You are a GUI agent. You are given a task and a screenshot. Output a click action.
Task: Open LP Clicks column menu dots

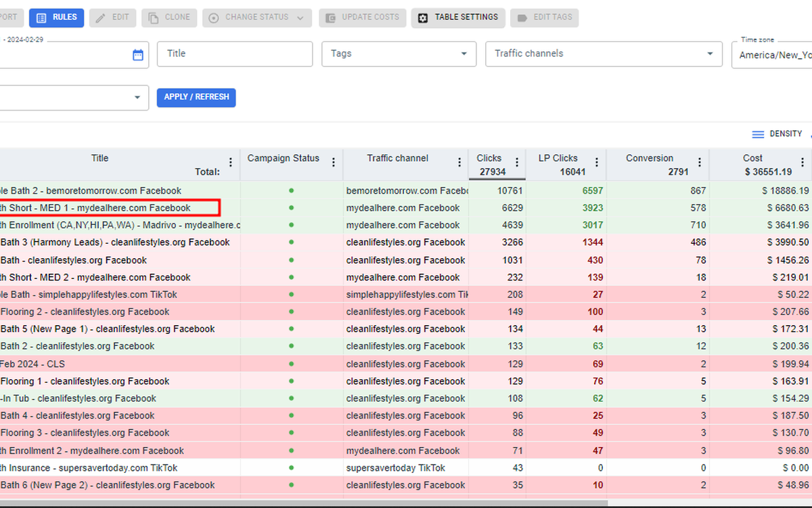[x=597, y=163]
